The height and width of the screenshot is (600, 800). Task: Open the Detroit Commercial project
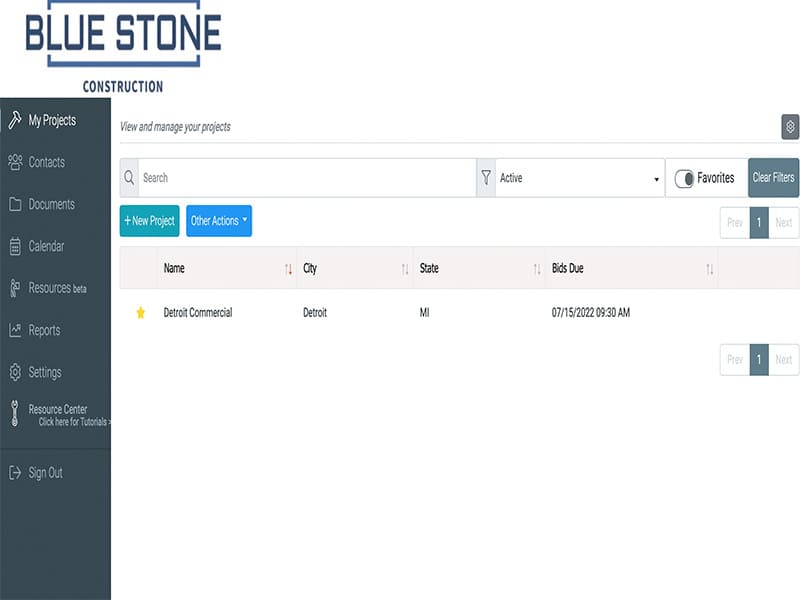click(x=198, y=313)
